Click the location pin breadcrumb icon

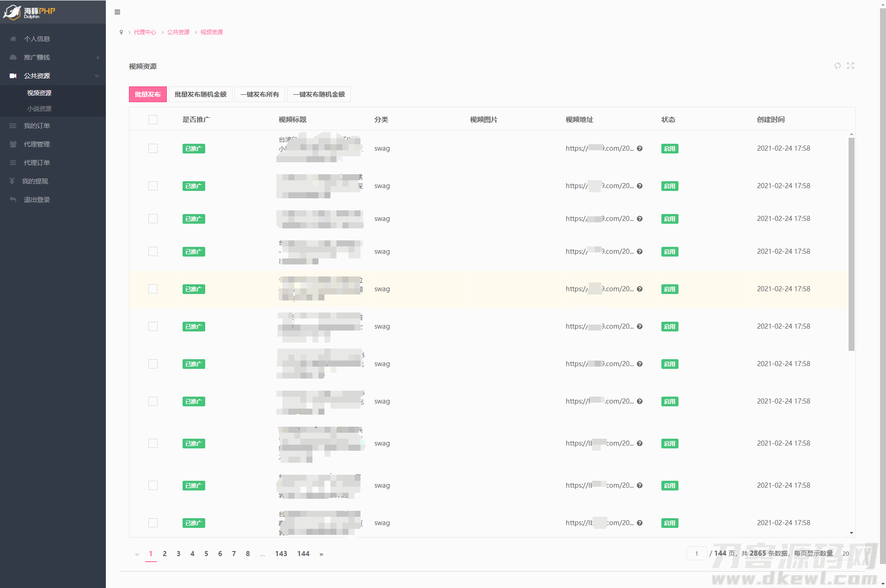(121, 32)
